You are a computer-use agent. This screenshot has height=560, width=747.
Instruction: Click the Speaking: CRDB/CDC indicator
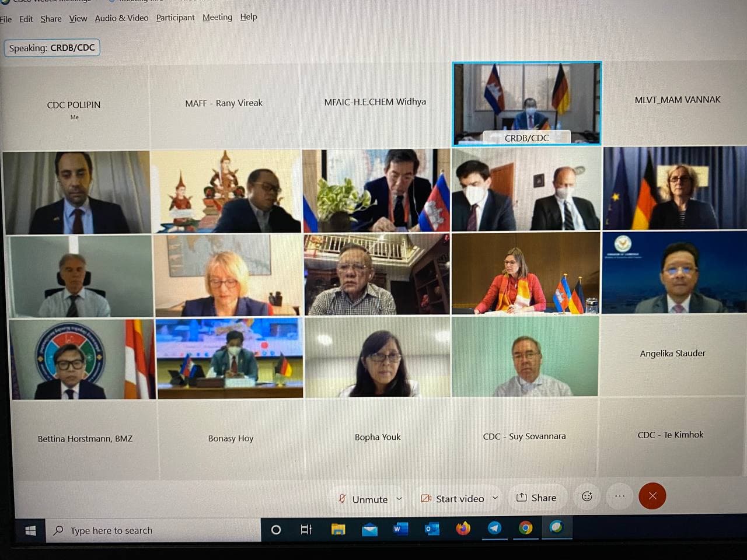click(x=52, y=48)
